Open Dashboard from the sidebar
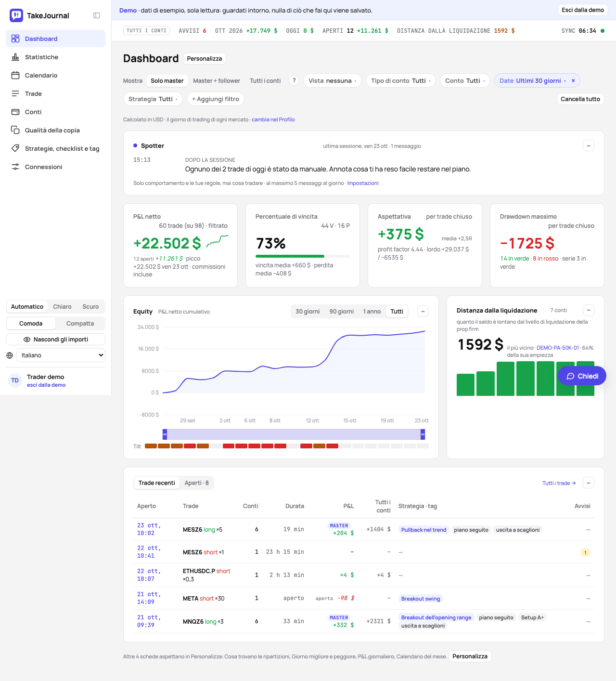 point(55,39)
